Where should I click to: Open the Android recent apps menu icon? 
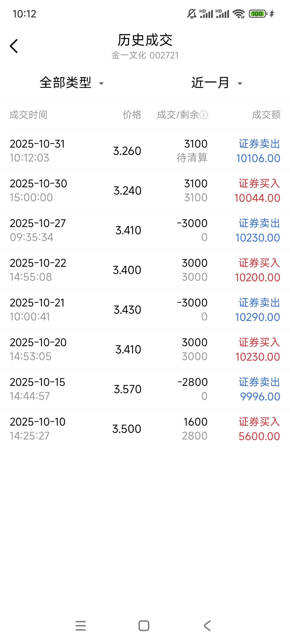pos(81,625)
